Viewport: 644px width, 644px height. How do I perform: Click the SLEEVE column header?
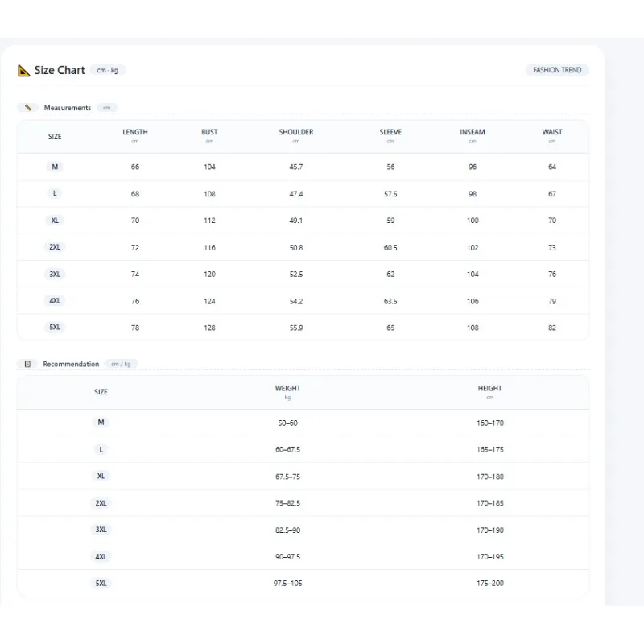(390, 132)
